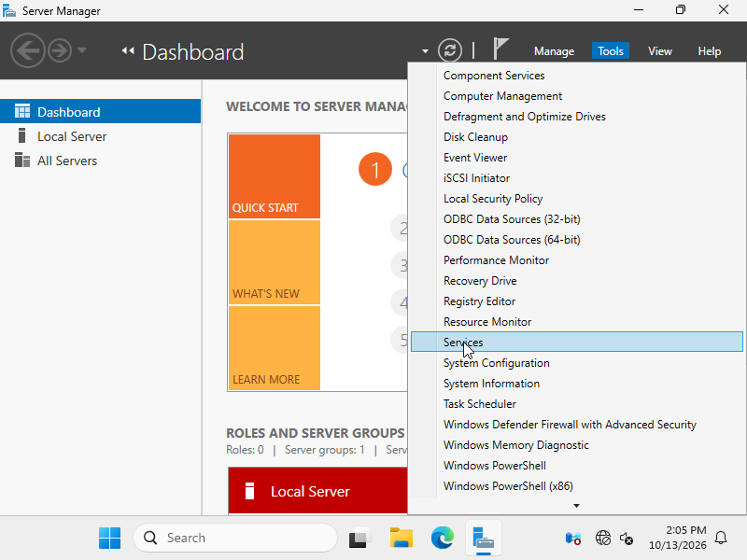The height and width of the screenshot is (560, 747).
Task: Open the Help menu
Action: tap(709, 51)
